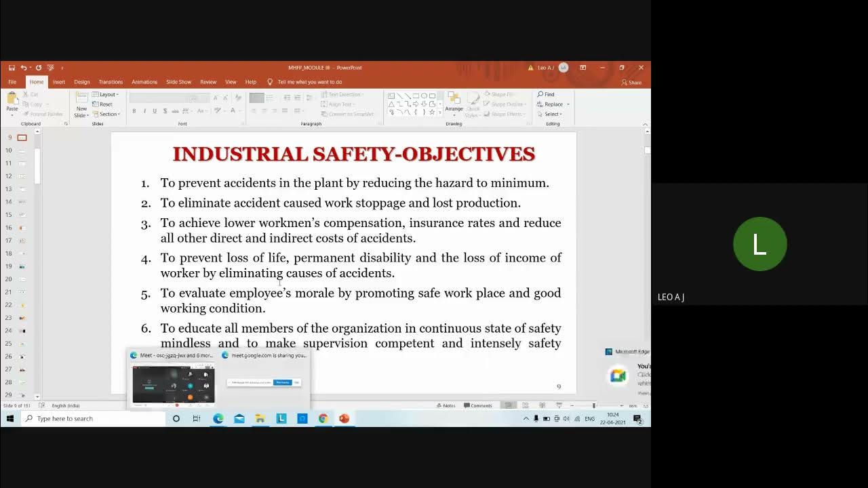Open the Clipboard dialog launcher

point(66,124)
